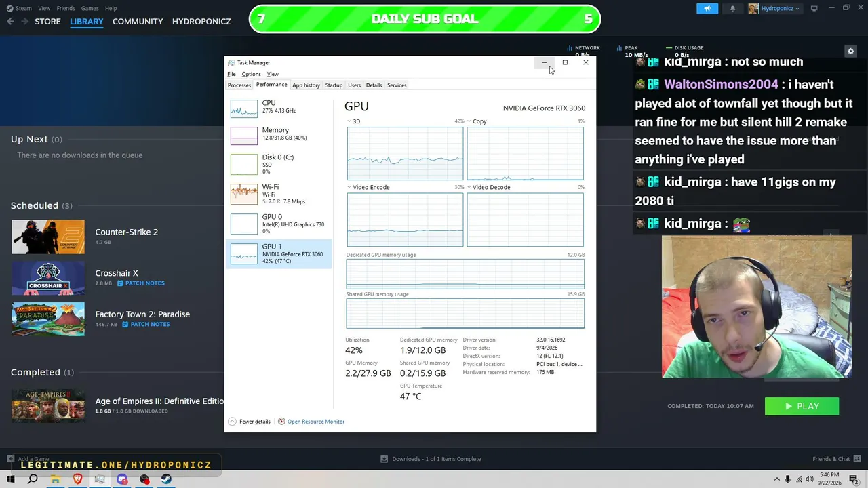Screen dimensions: 868x488
Task: Open the Downloads status bar item
Action: [x=431, y=459]
